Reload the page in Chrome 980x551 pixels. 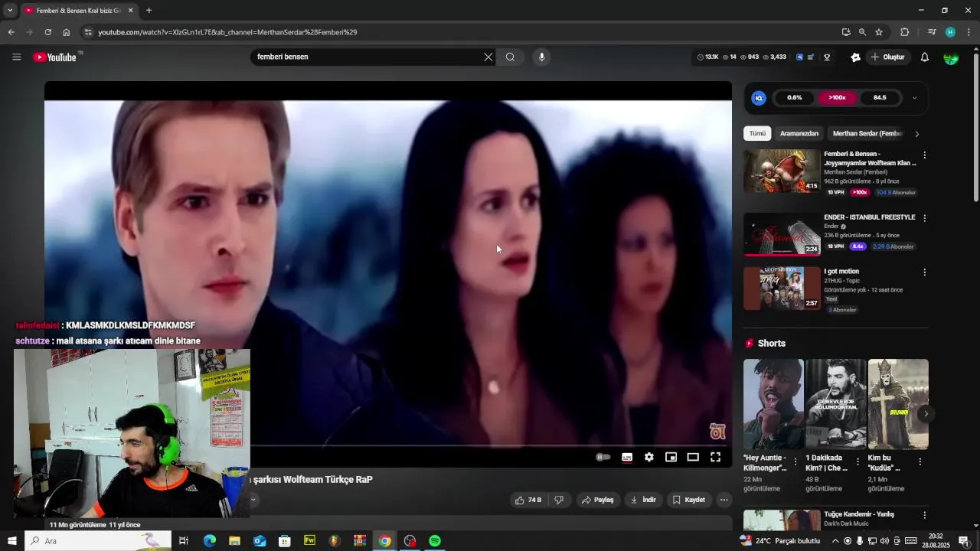coord(47,32)
